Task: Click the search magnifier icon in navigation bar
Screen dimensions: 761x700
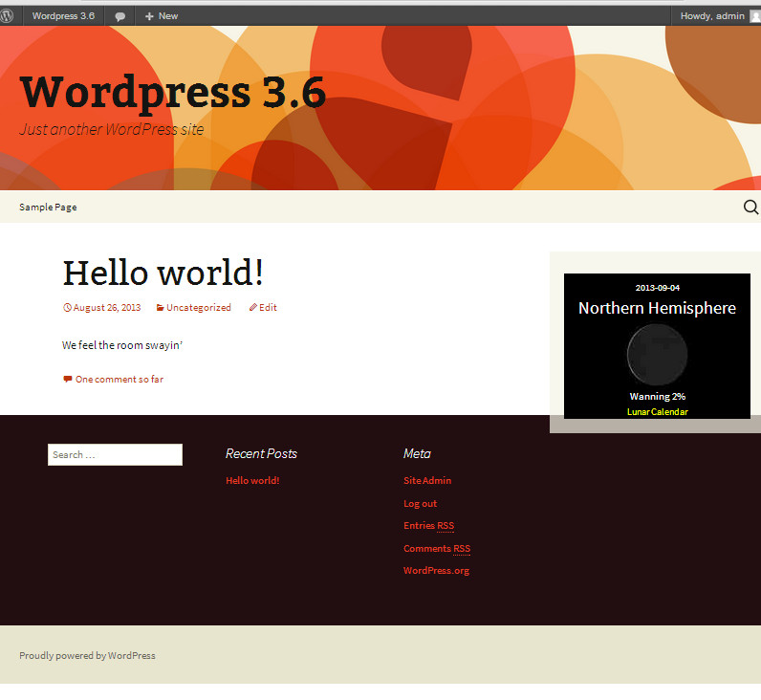Action: pyautogui.click(x=750, y=207)
